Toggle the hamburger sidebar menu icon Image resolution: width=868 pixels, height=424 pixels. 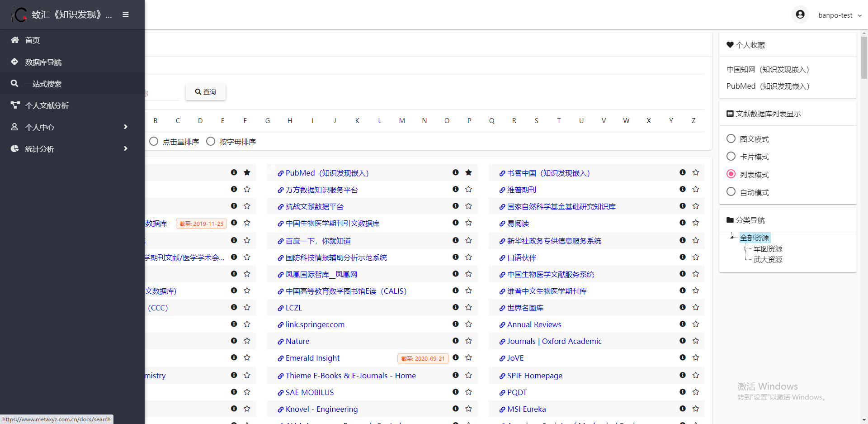(x=126, y=14)
